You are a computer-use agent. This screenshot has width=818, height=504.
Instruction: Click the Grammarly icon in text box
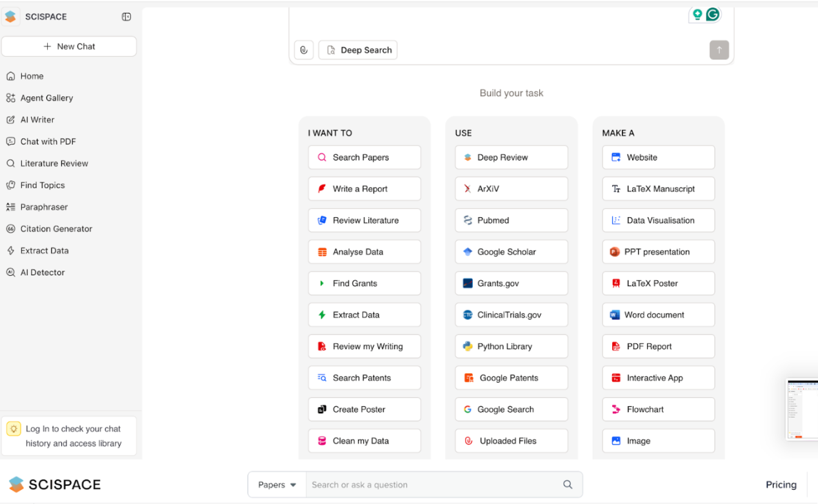click(x=712, y=15)
